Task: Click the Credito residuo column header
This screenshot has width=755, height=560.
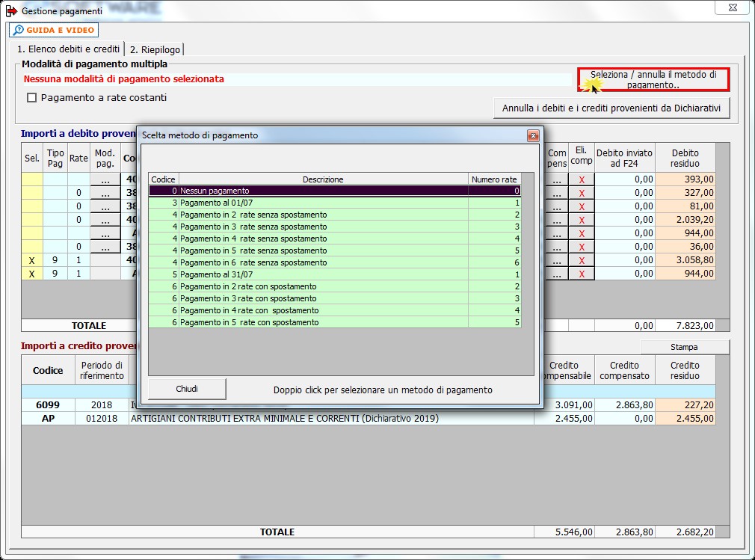Action: 685,370
